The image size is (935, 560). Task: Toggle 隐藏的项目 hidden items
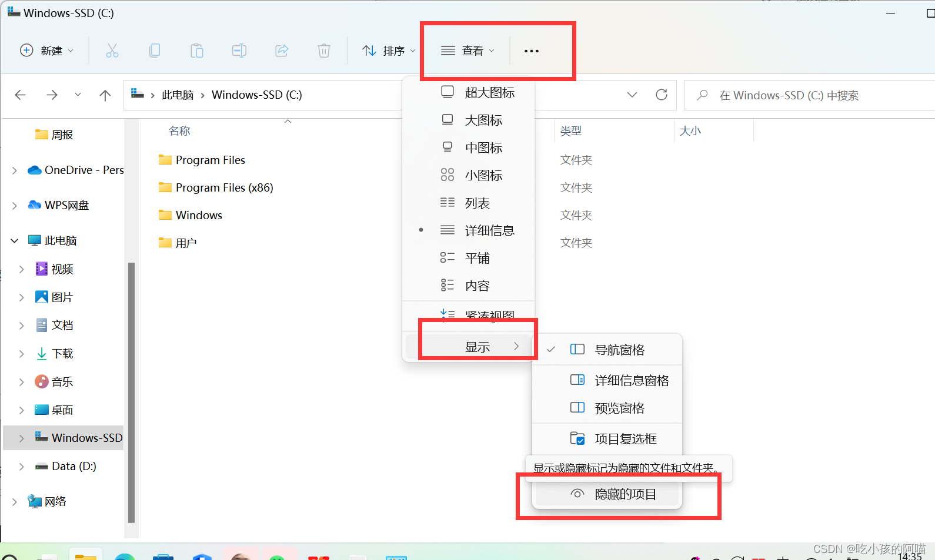coord(607,494)
